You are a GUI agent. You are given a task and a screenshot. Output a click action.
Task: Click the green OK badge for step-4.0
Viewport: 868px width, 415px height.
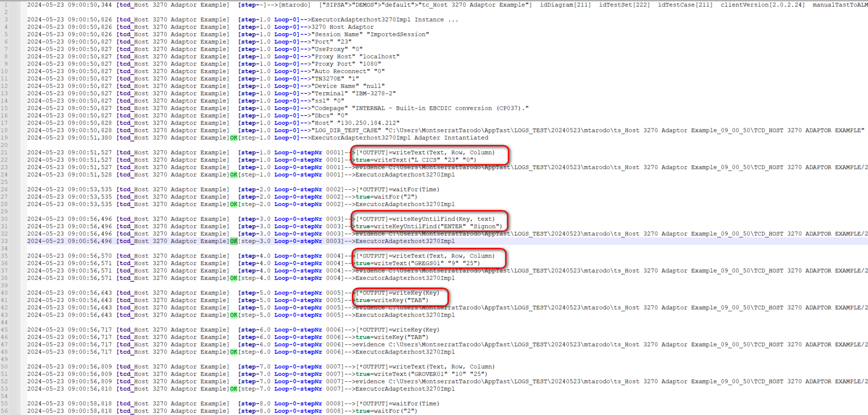pos(233,278)
